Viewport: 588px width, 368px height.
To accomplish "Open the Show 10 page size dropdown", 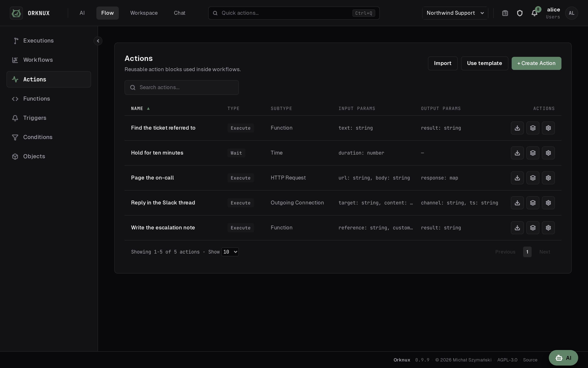I will tap(230, 252).
